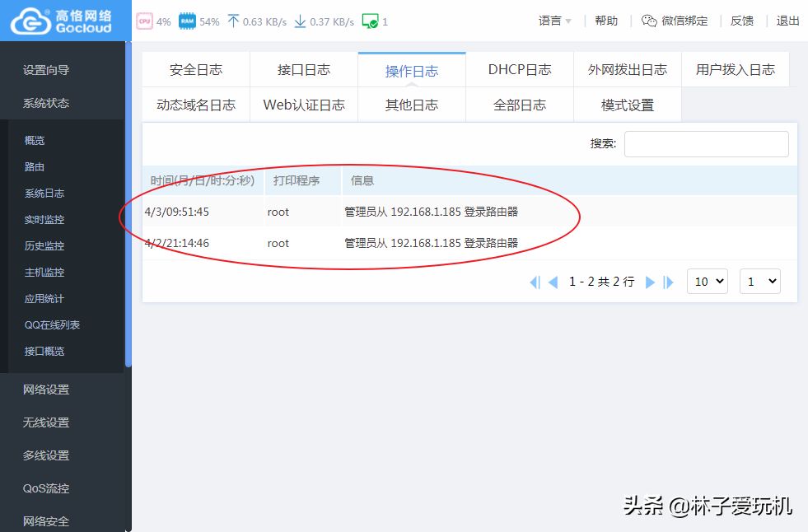
Task: Go to next page of log table
Action: pos(651,282)
